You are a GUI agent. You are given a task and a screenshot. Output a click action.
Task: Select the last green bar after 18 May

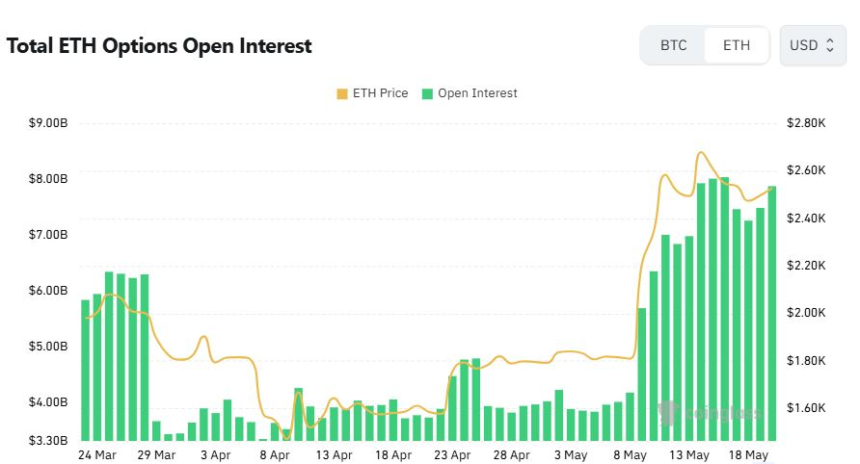[772, 313]
